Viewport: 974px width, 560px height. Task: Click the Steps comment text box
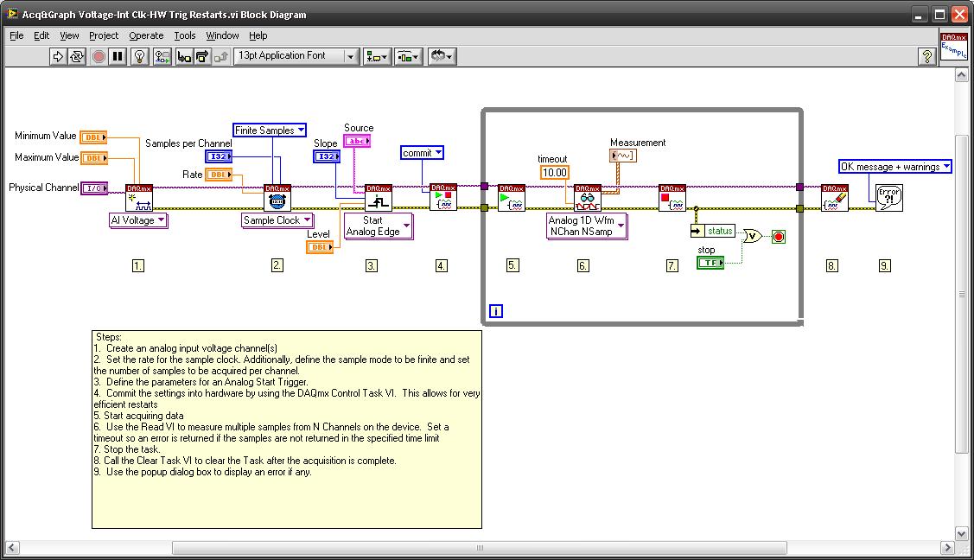[x=286, y=430]
